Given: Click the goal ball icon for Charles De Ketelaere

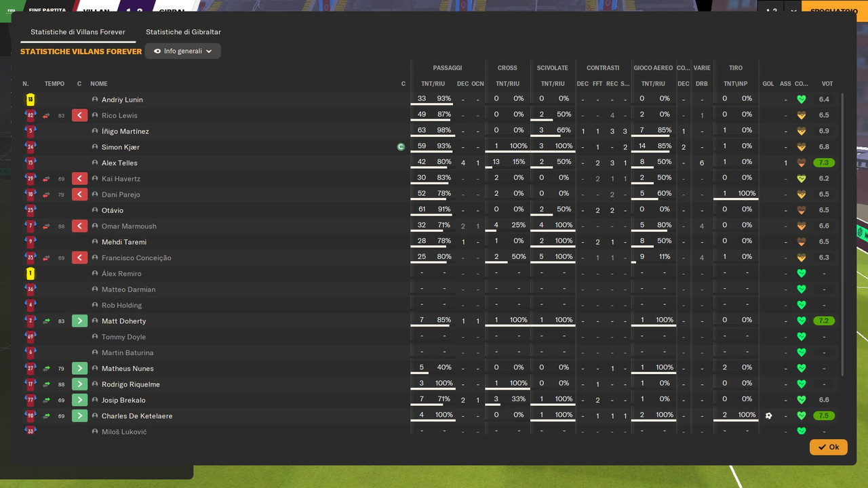Looking at the screenshot, I should 768,415.
